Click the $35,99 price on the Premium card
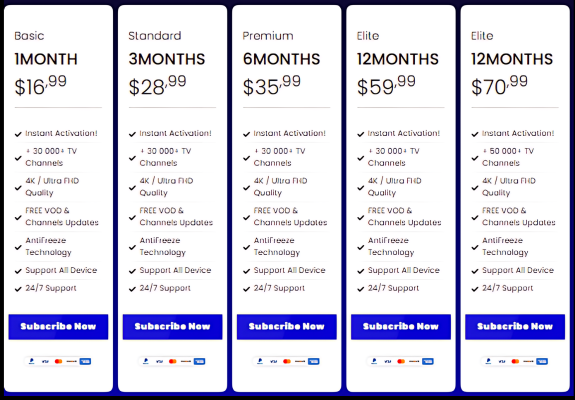The image size is (575, 400). [x=272, y=86]
